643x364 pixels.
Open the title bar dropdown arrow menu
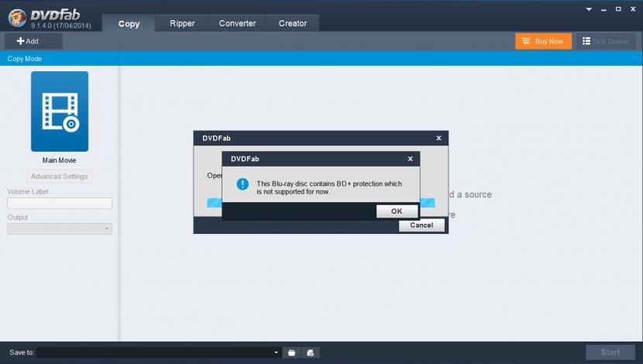589,9
